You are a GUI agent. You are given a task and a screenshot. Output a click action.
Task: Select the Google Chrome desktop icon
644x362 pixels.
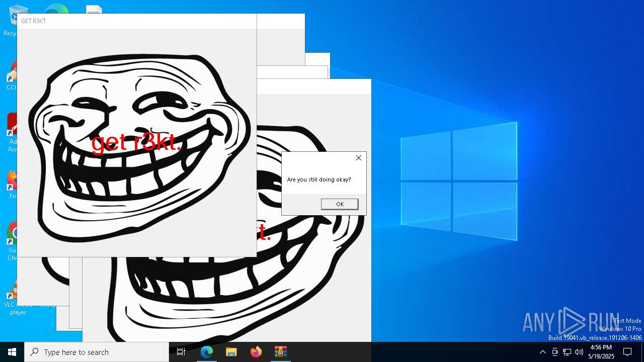(12, 241)
